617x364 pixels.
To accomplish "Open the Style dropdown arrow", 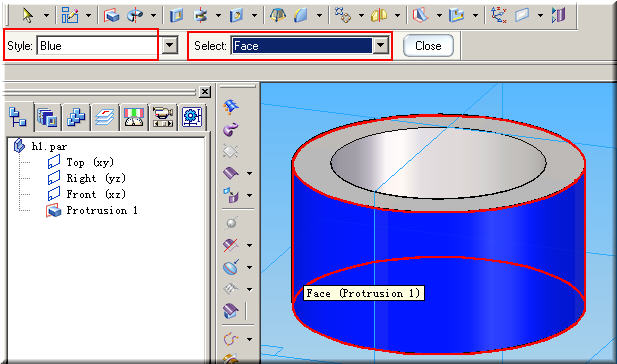I will tap(170, 45).
